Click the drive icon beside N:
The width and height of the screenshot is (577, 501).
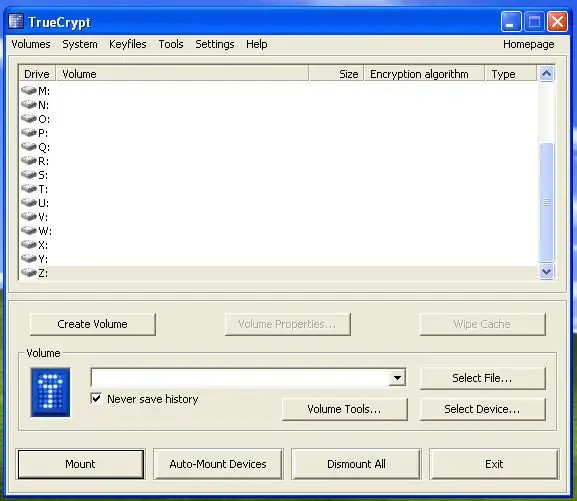[x=29, y=105]
